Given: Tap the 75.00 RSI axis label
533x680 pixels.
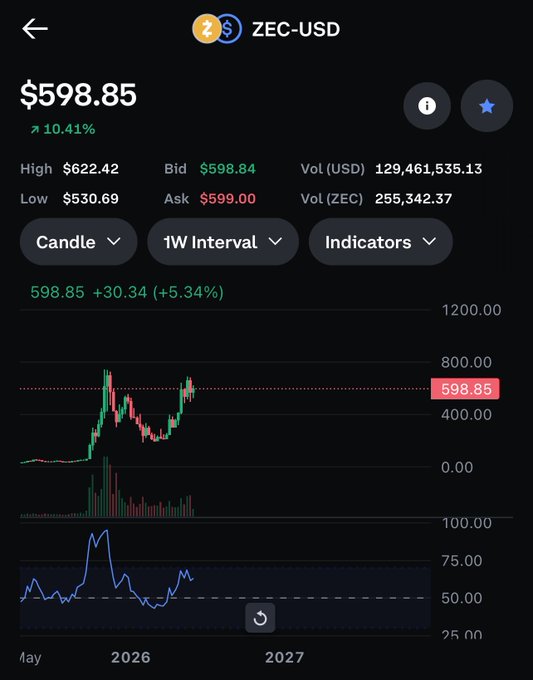Looking at the screenshot, I should click(461, 561).
